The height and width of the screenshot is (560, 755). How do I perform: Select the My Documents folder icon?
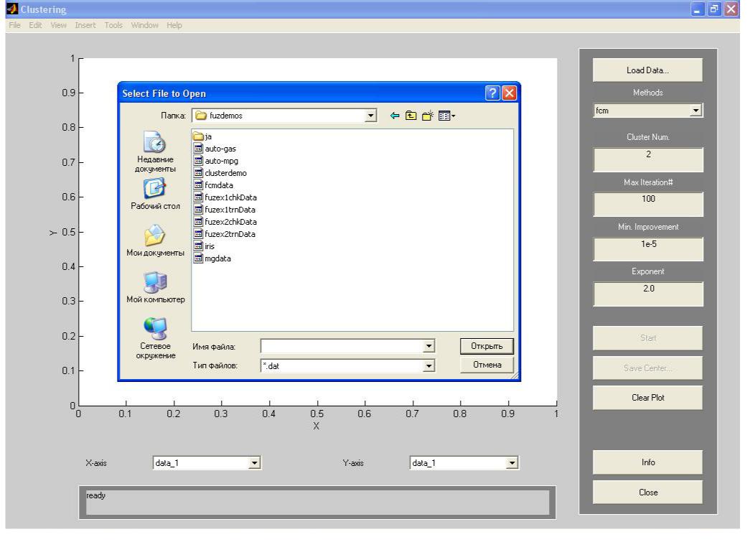click(x=154, y=235)
